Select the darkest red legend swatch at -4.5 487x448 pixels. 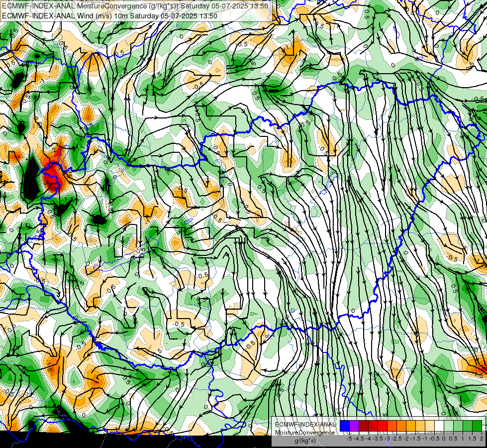pyautogui.click(x=364, y=426)
